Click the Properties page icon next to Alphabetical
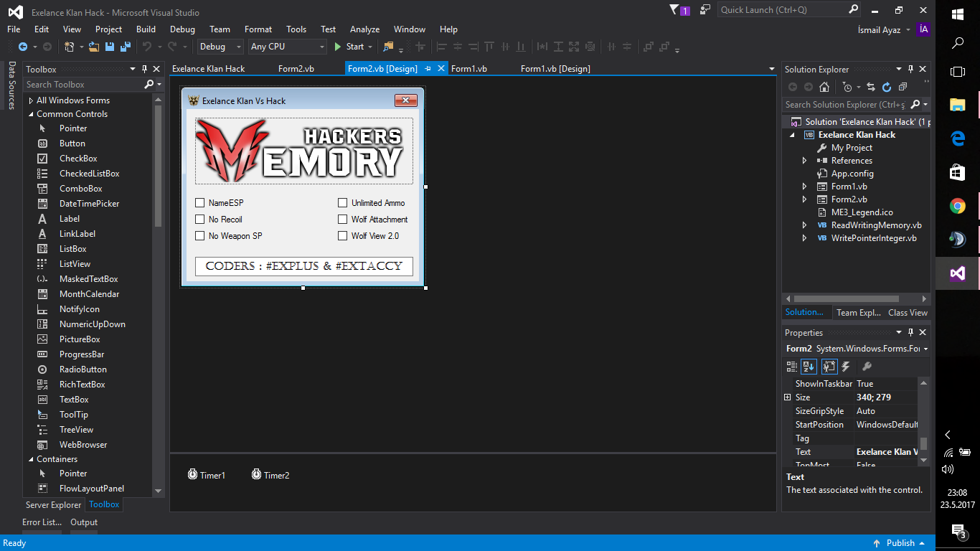Image resolution: width=980 pixels, height=551 pixels. tap(829, 367)
